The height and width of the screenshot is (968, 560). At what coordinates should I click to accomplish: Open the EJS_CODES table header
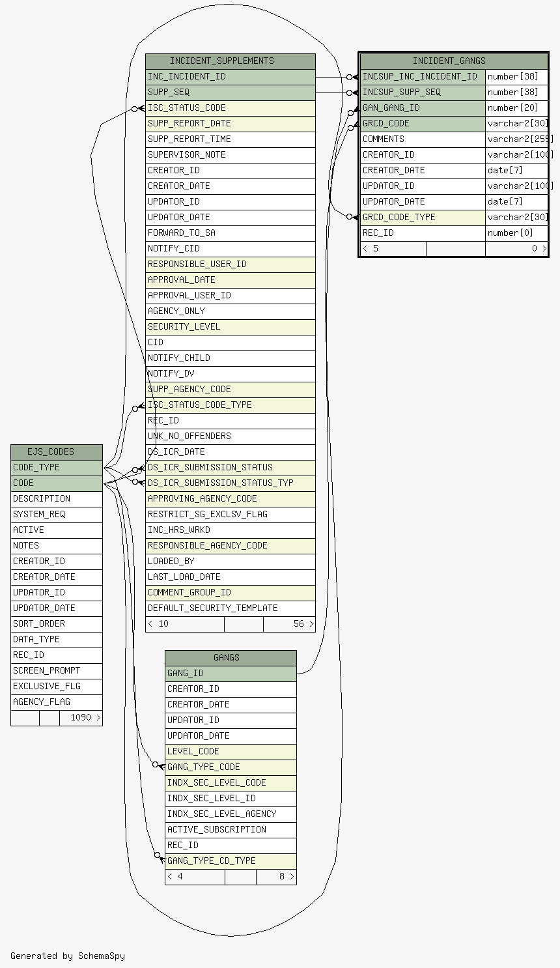pyautogui.click(x=57, y=452)
